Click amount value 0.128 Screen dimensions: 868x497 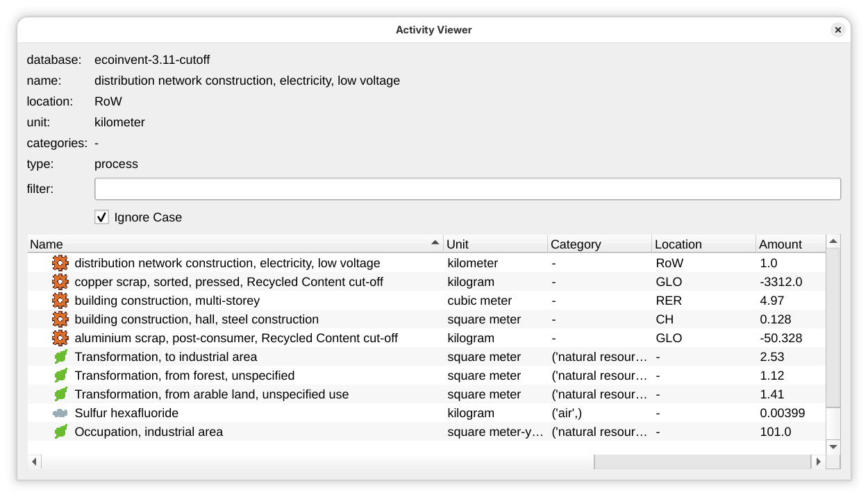click(776, 319)
